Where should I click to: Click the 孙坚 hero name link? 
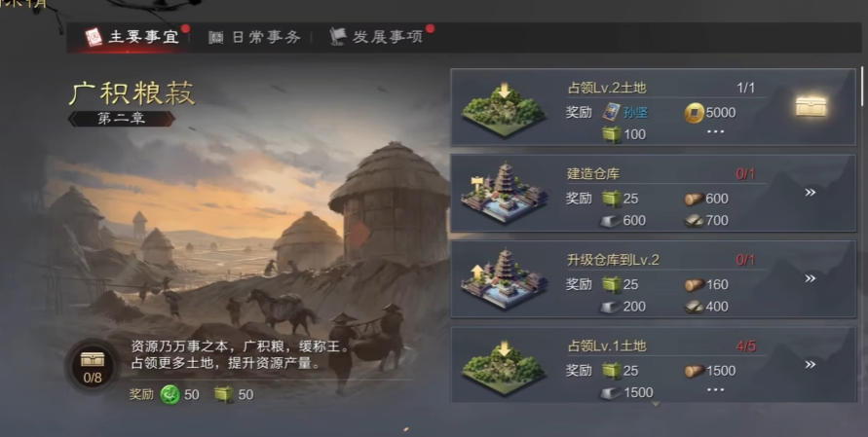tap(635, 113)
